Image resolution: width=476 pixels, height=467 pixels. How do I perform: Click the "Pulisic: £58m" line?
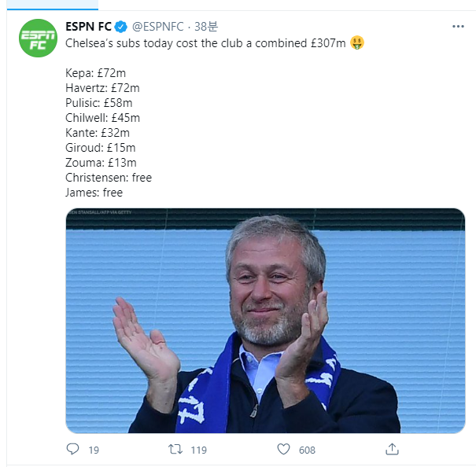99,103
